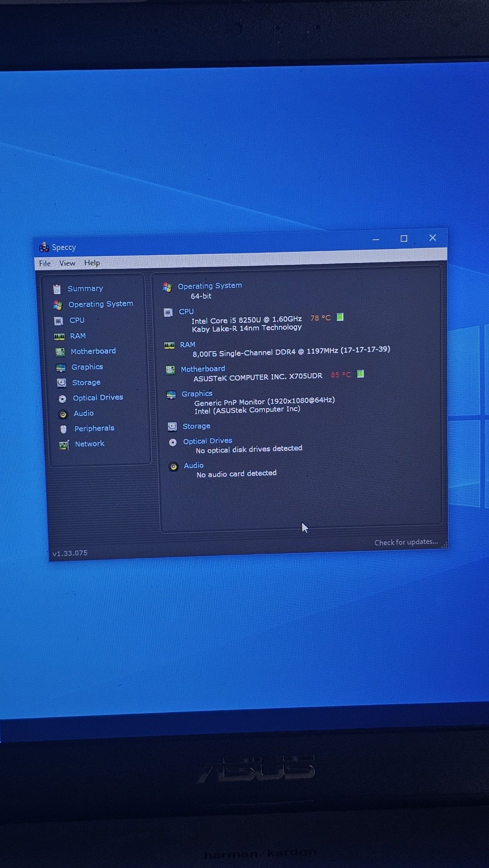Follow the Motherboard heading link in the summary
Screen dimensions: 489x868
(203, 369)
